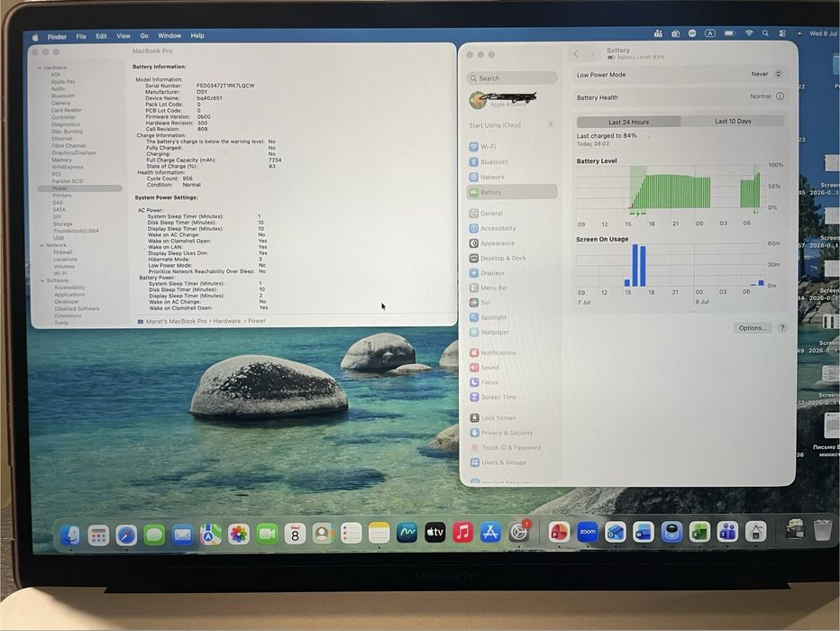Click Hardware in System Information path bar
Screen dimensions: 840x631
tap(226, 322)
